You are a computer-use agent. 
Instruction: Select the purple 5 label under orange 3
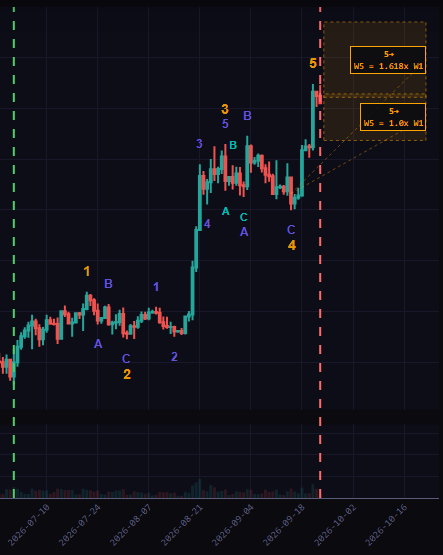click(225, 124)
